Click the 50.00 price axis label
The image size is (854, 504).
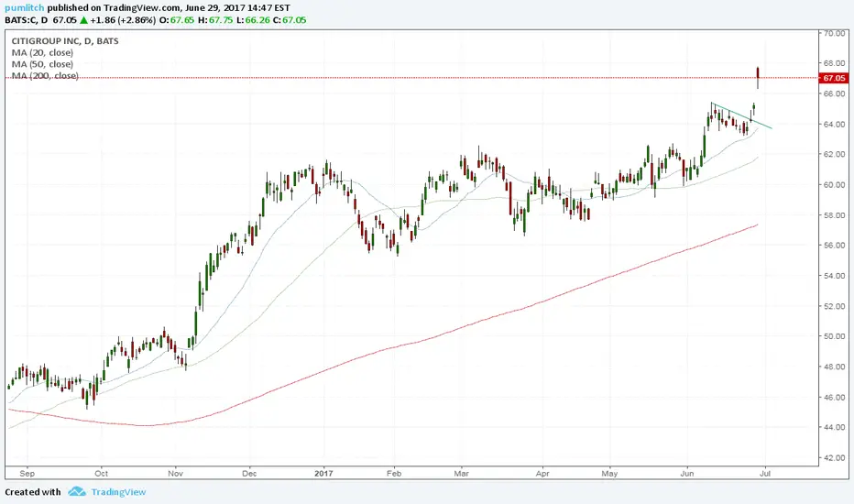[834, 336]
